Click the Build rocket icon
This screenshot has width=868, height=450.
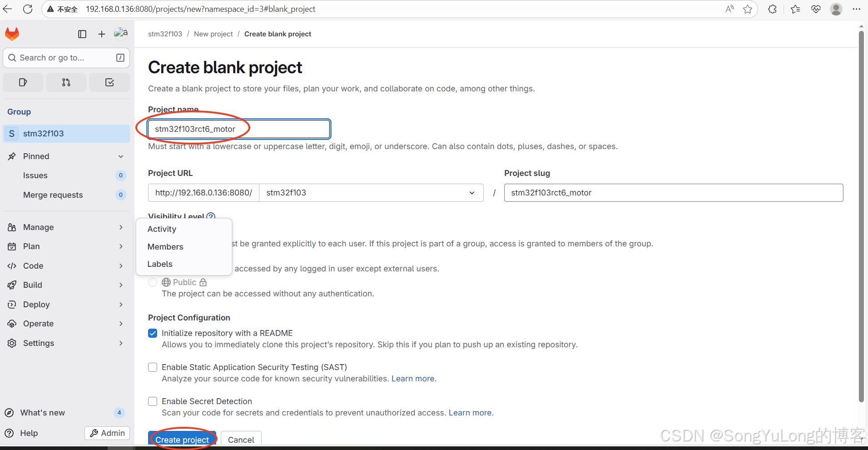click(x=12, y=285)
